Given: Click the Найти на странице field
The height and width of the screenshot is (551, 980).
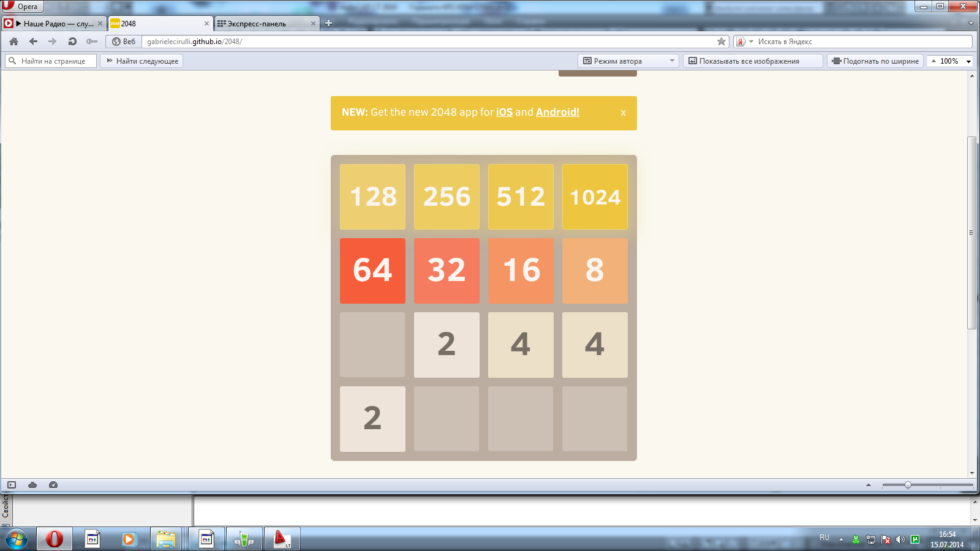Looking at the screenshot, I should point(51,61).
